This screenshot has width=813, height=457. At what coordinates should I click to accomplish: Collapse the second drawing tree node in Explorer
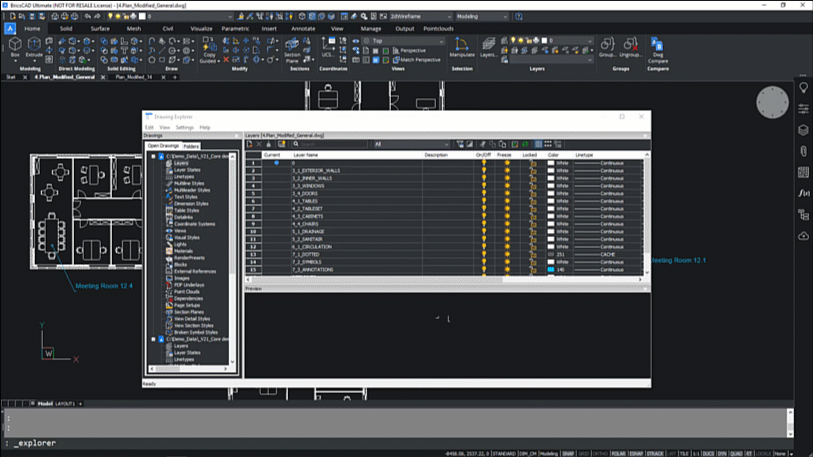pyautogui.click(x=153, y=339)
